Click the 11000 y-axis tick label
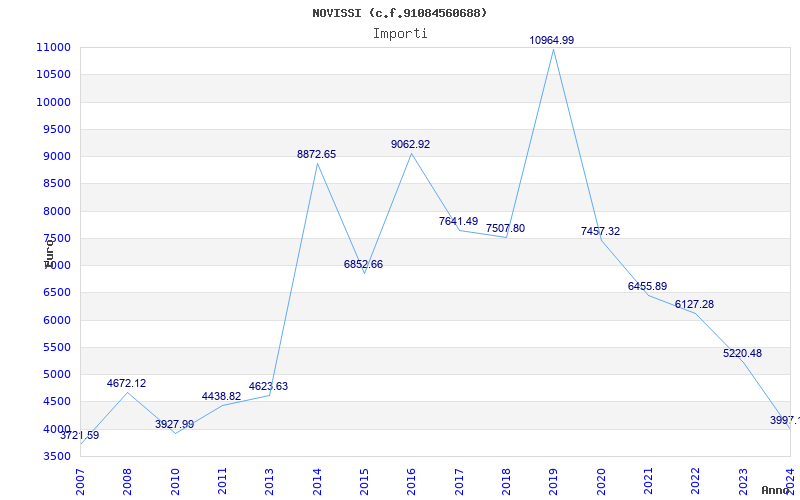 (x=53, y=47)
